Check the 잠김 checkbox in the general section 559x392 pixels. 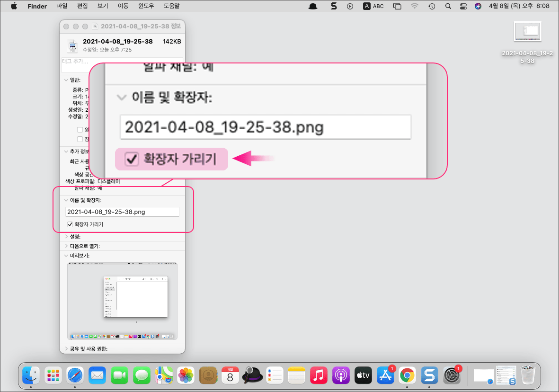[x=80, y=139]
